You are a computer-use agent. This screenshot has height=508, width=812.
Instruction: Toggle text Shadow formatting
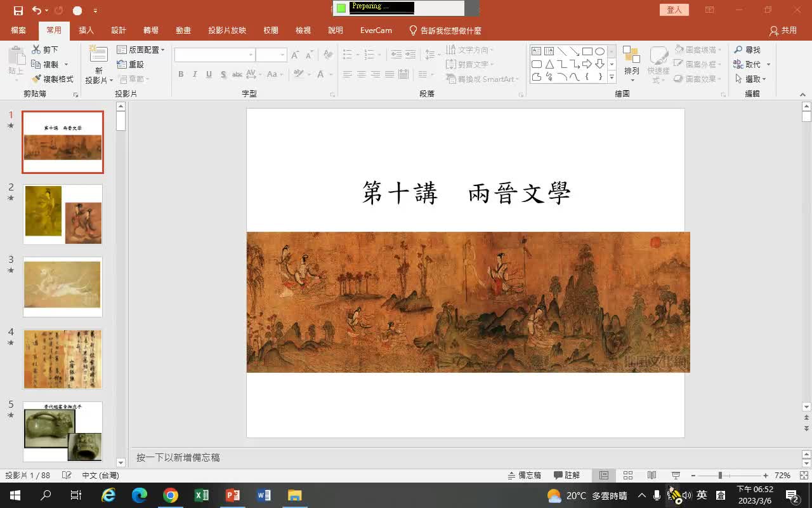(223, 74)
